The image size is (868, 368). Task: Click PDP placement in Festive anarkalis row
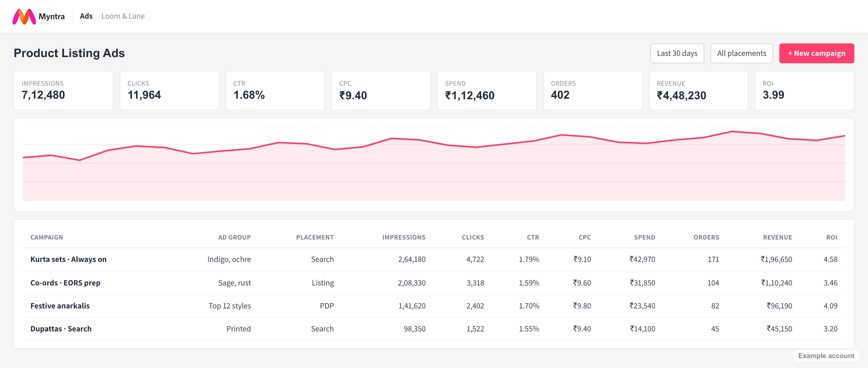(x=327, y=306)
